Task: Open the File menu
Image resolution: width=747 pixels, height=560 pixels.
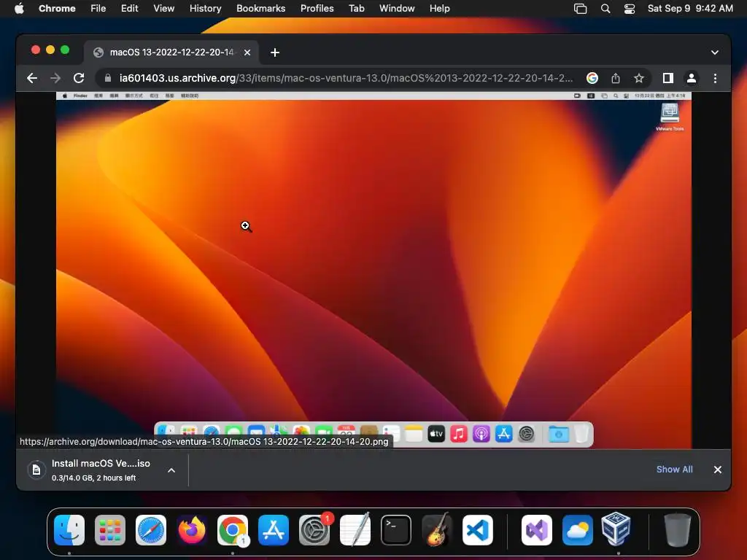Action: click(98, 9)
